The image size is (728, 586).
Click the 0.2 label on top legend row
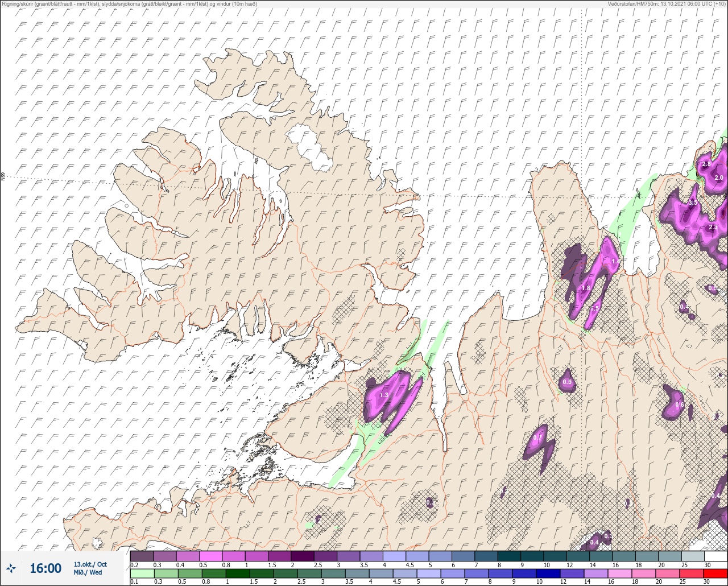coord(134,565)
